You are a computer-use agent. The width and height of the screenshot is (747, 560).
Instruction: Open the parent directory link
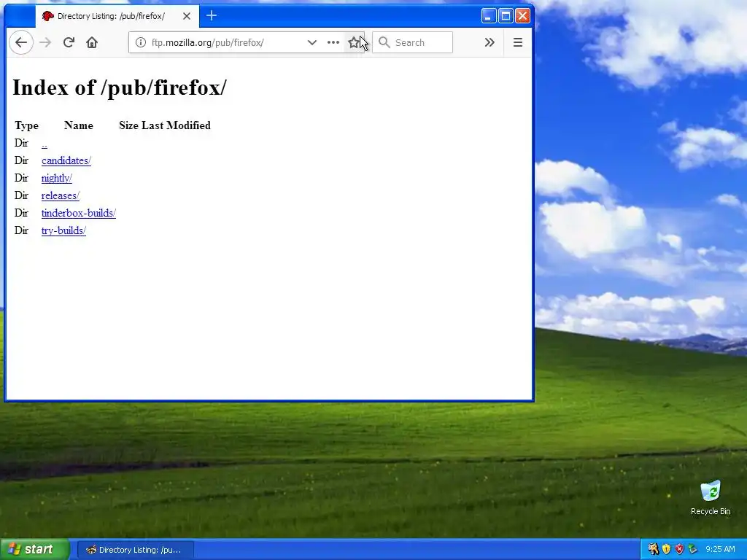tap(44, 144)
